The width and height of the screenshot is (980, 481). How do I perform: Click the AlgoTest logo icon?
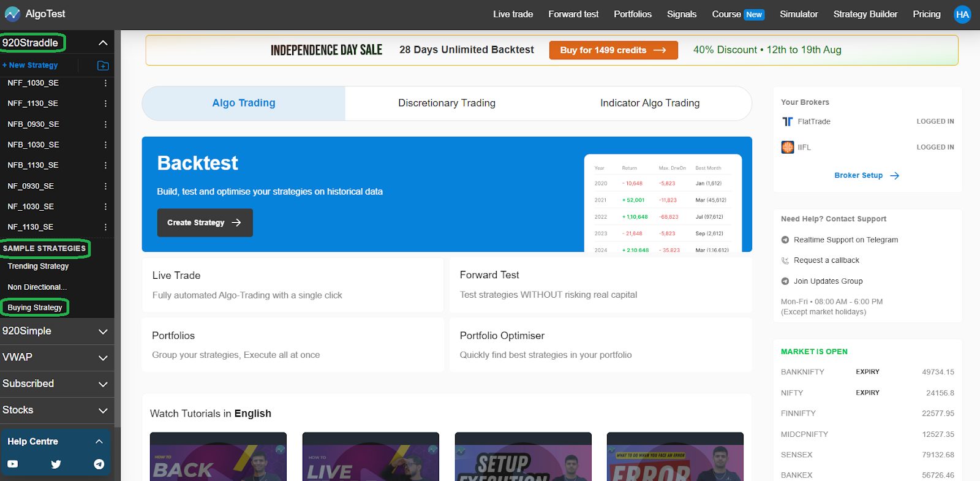[x=12, y=14]
